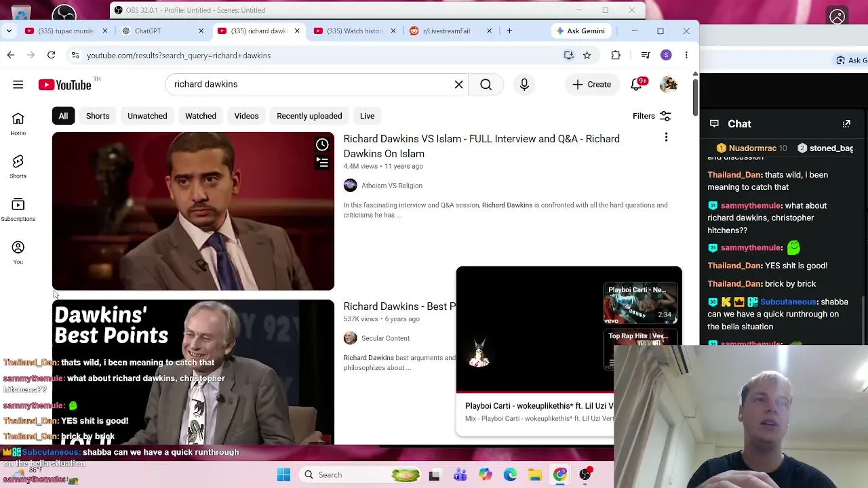Select the Live filter chip
The height and width of the screenshot is (488, 868).
[x=367, y=116]
